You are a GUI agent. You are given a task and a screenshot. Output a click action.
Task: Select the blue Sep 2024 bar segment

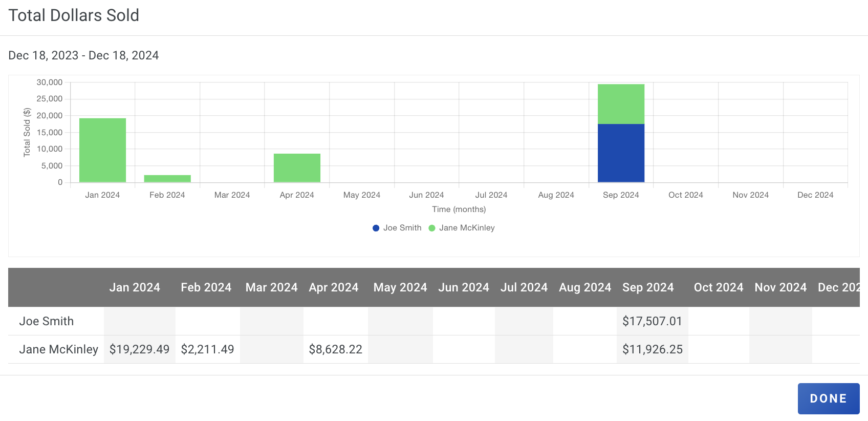tap(621, 153)
